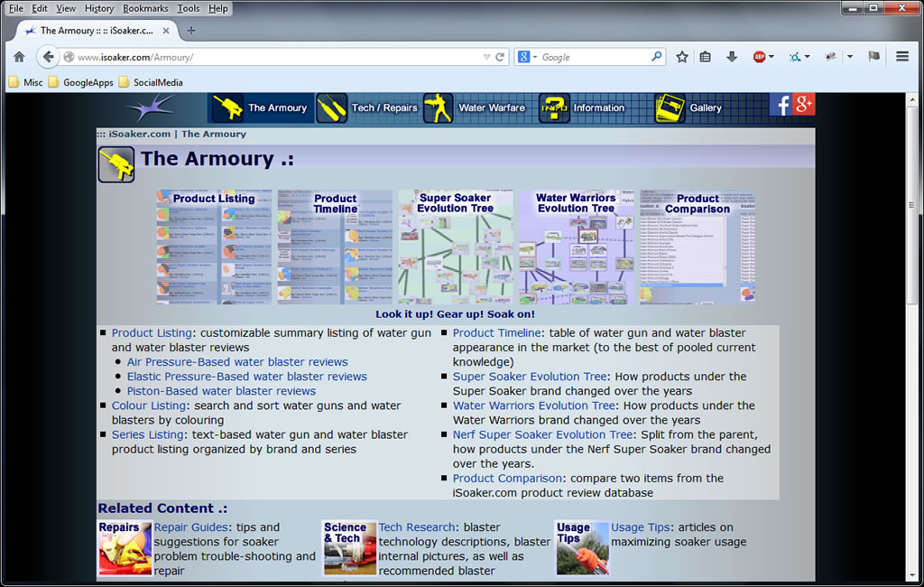The image size is (924, 587).
Task: Open the Misc bookmarks folder
Action: click(26, 82)
